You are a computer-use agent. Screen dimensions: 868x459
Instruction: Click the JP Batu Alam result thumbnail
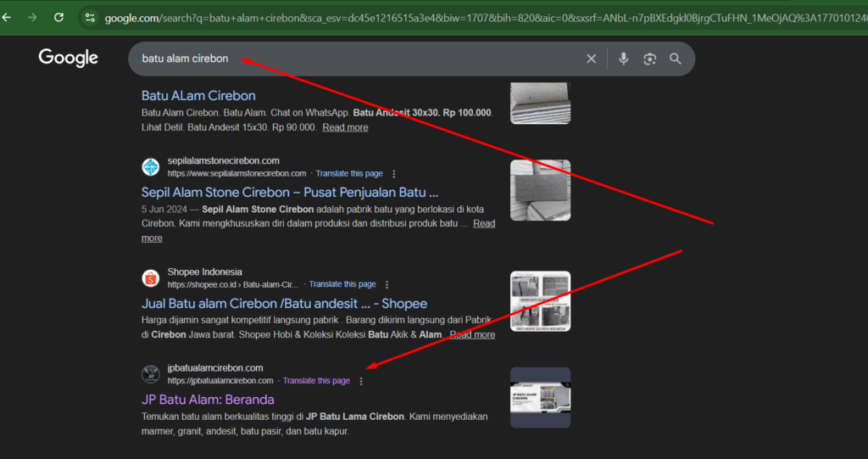click(540, 397)
